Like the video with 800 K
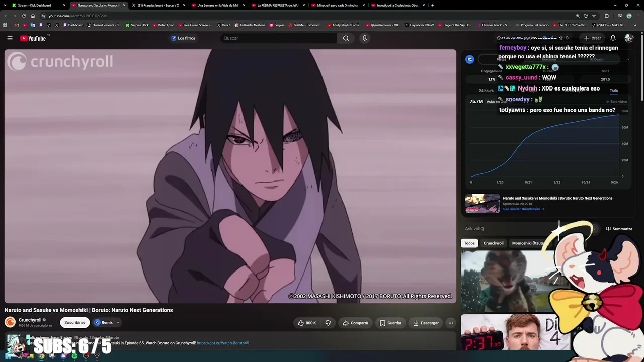The image size is (644, 362). click(307, 323)
